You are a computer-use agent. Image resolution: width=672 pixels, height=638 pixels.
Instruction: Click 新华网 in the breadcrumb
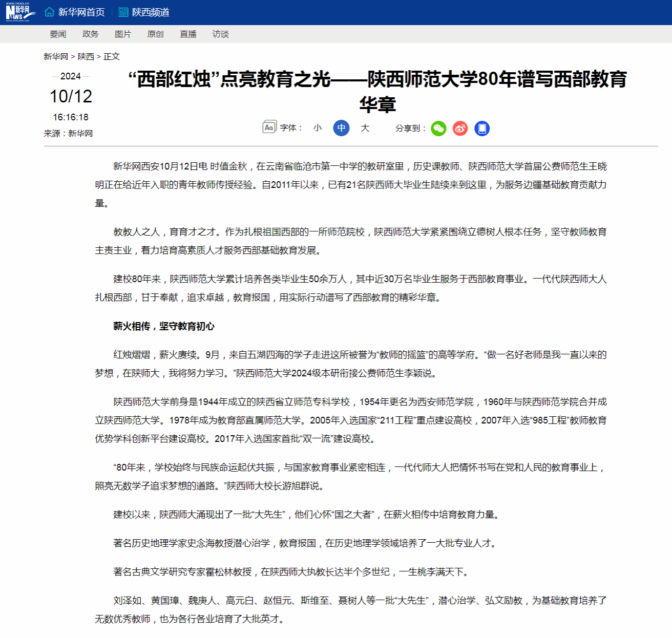[x=56, y=56]
